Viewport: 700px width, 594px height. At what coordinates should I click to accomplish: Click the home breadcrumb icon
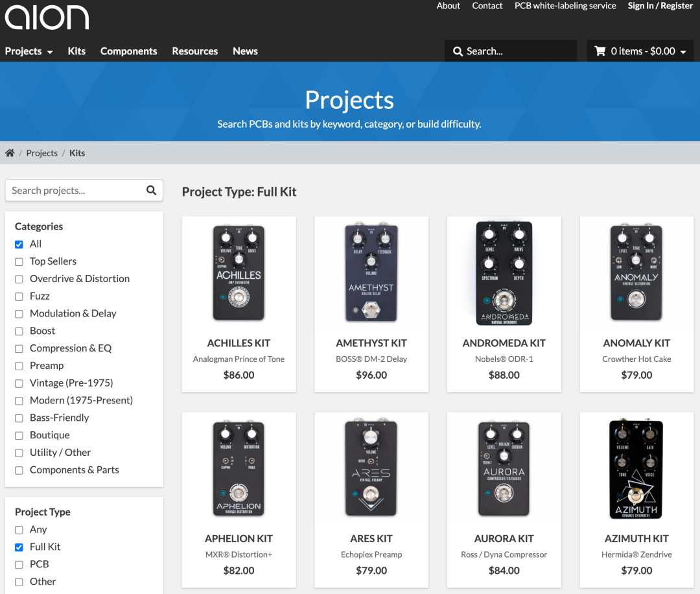10,153
